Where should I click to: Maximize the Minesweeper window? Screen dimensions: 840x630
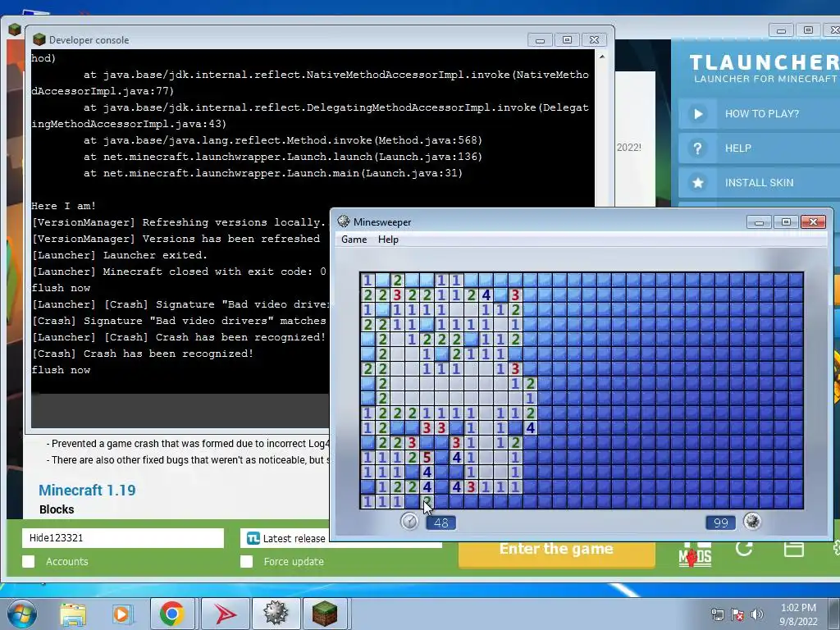coord(786,221)
